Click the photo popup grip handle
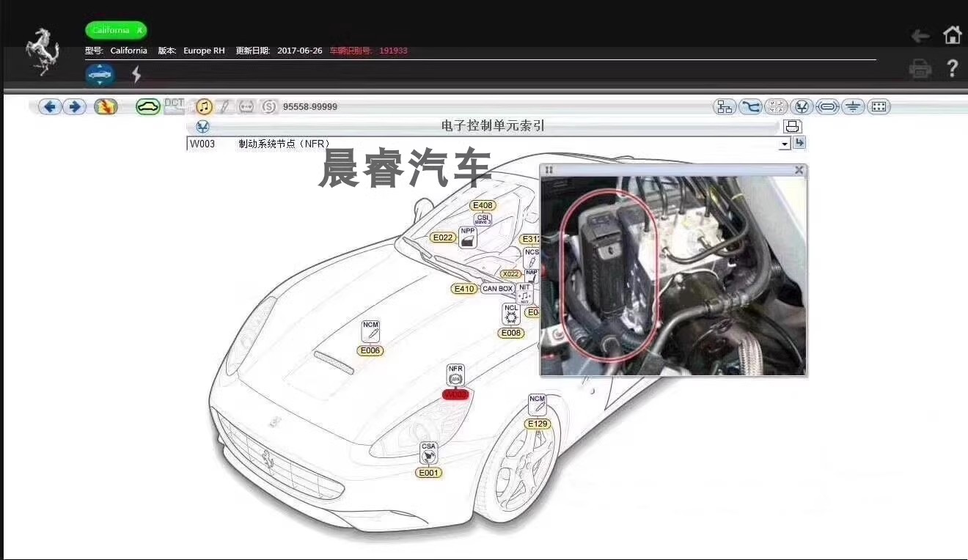Viewport: 968px width, 560px height. pos(549,170)
